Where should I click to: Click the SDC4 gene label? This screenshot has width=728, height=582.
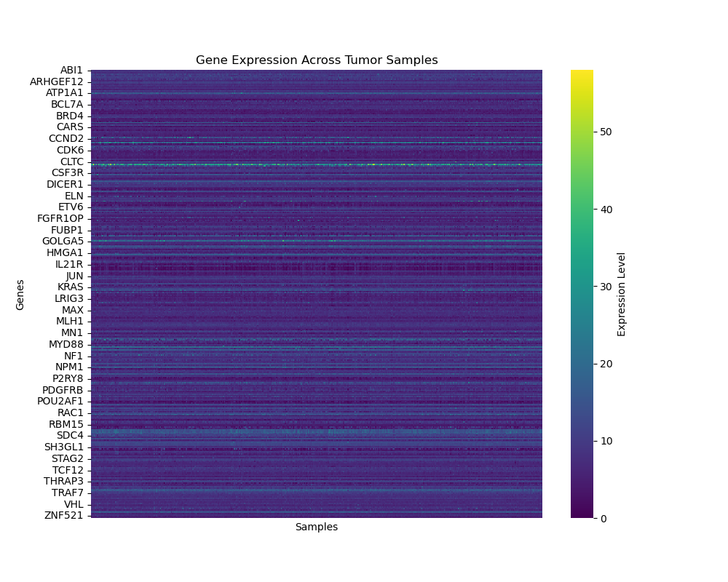[x=71, y=435]
